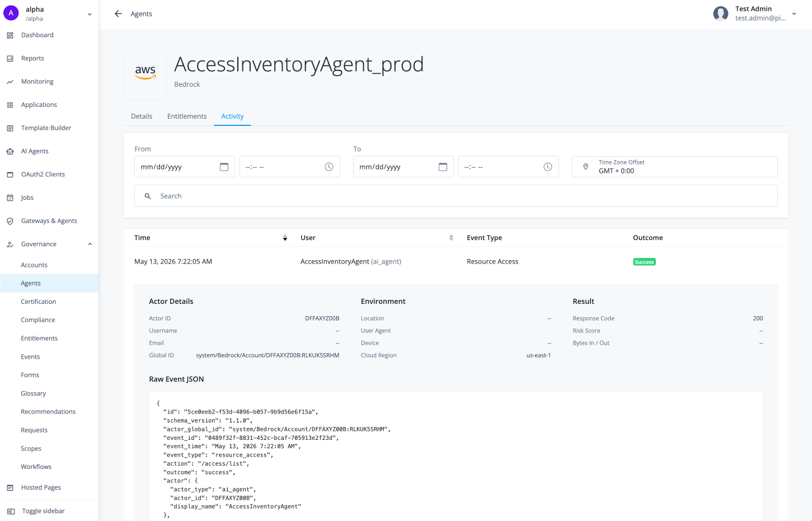Sort the table by User column
Image resolution: width=812 pixels, height=521 pixels.
coord(451,238)
